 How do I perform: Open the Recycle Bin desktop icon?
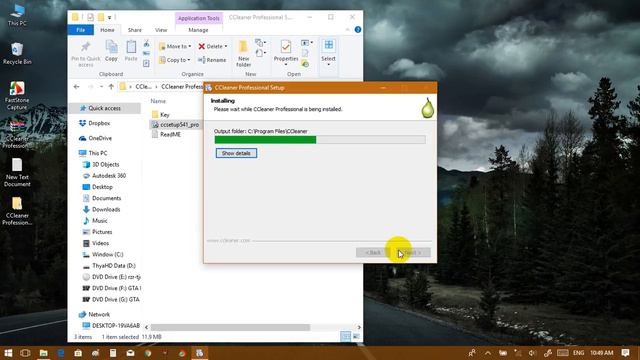[17, 53]
